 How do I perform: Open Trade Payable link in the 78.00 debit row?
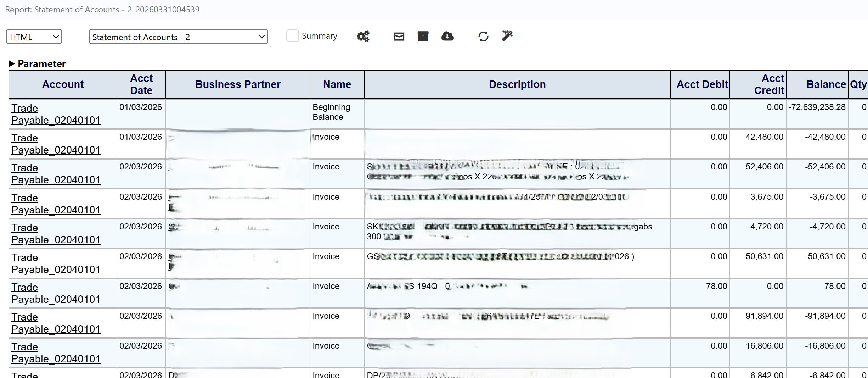(x=56, y=293)
